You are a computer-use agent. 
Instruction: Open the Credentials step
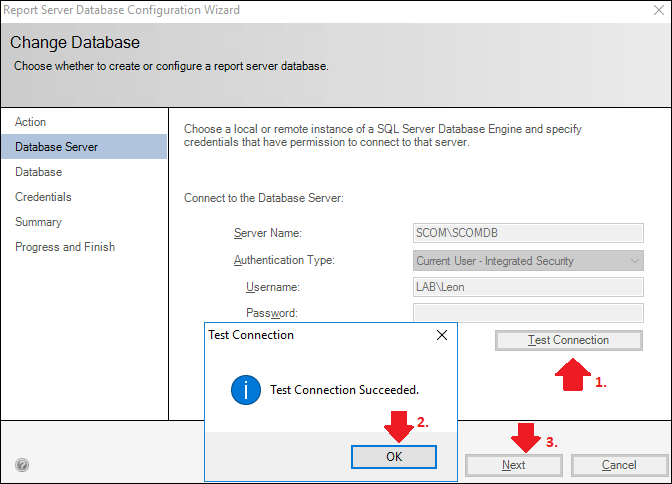coord(43,197)
